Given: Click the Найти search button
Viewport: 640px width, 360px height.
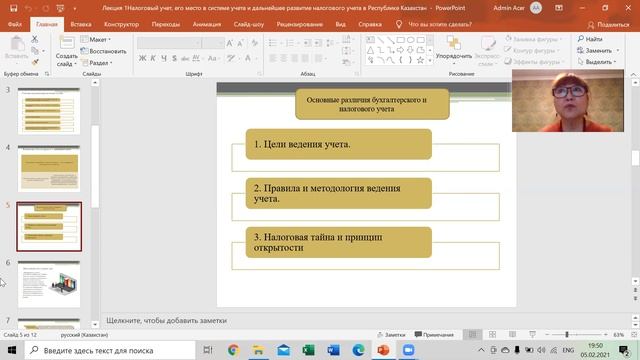Looking at the screenshot, I should click(590, 39).
